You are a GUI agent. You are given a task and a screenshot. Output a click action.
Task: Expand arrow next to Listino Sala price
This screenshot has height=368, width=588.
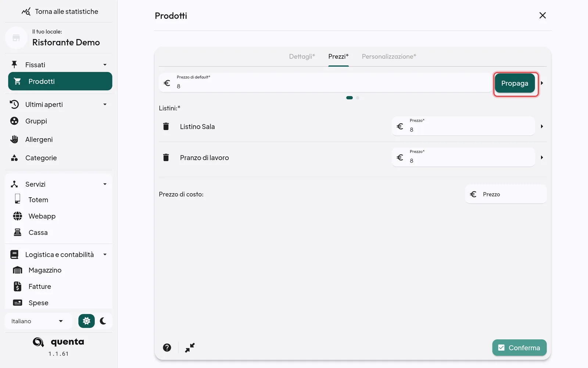(542, 127)
